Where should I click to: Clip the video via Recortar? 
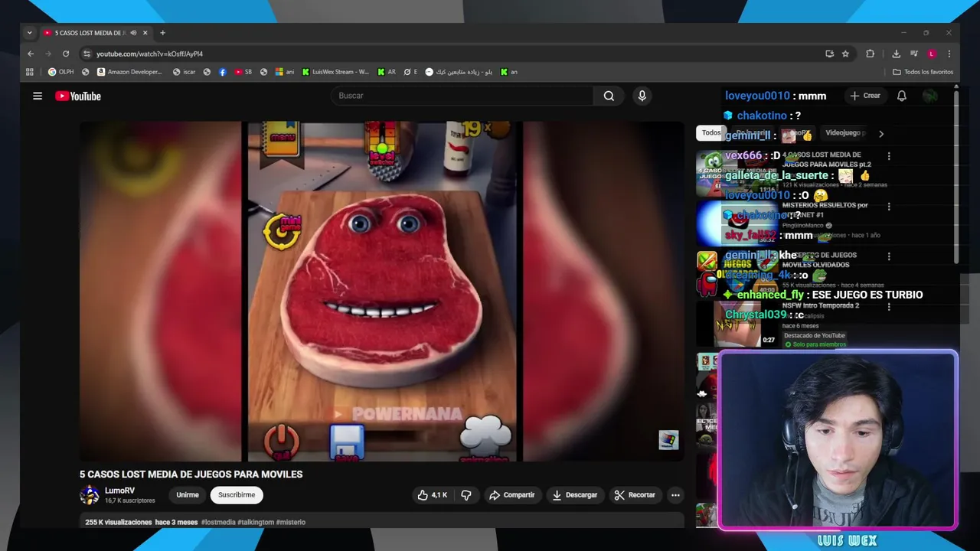click(635, 495)
